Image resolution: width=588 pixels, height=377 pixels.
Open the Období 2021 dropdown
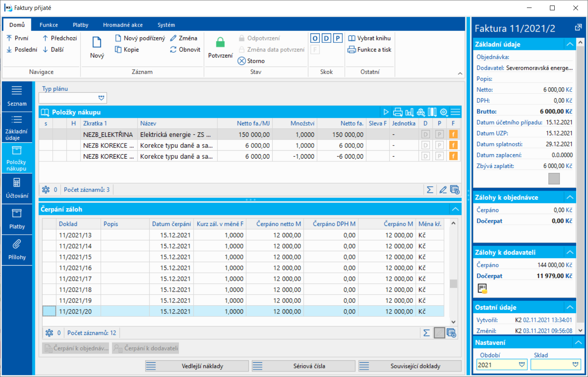522,365
